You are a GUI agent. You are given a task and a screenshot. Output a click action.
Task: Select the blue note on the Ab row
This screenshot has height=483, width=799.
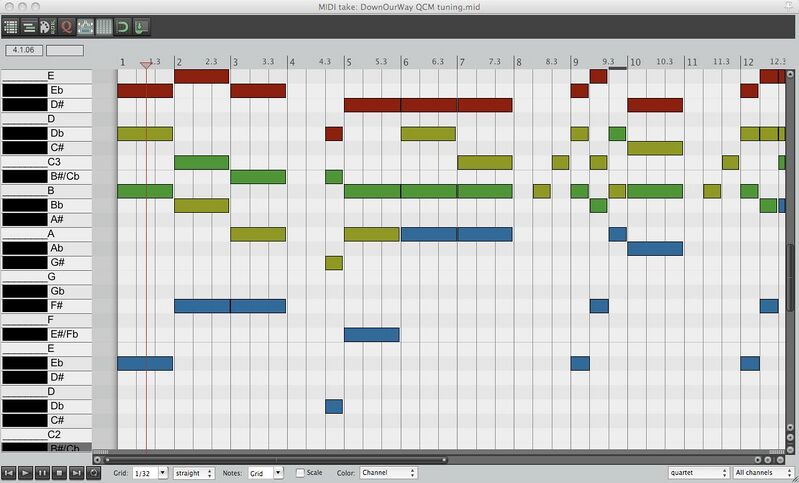tap(655, 249)
